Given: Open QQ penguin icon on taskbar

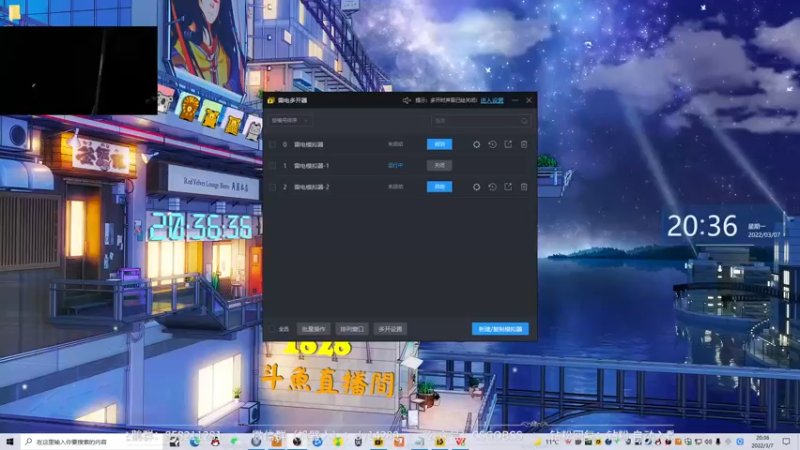Looking at the screenshot, I should 215,442.
